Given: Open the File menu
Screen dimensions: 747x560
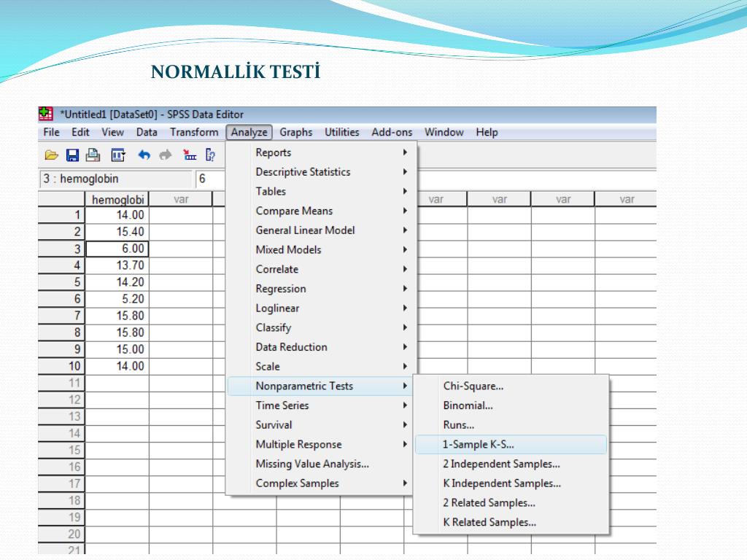Looking at the screenshot, I should pyautogui.click(x=52, y=133).
